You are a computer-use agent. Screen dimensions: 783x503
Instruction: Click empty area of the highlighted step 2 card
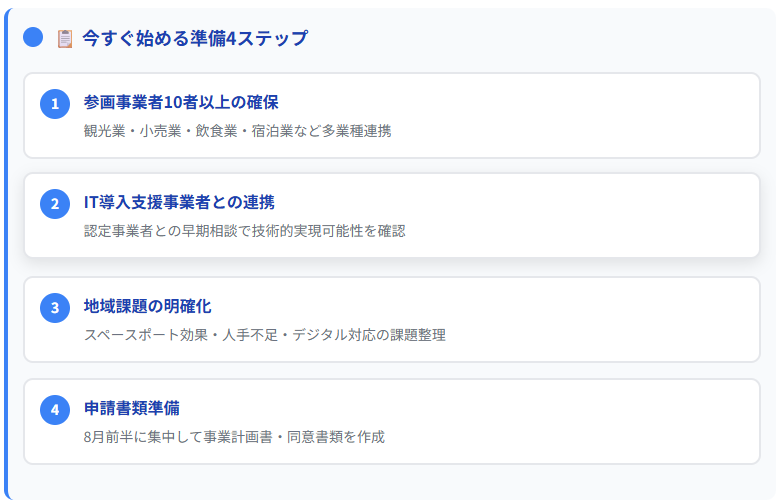tap(574, 216)
